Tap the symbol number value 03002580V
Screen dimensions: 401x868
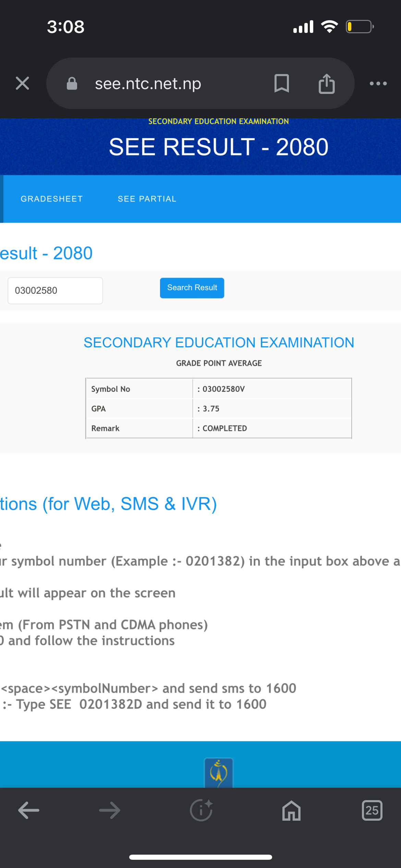pyautogui.click(x=223, y=389)
